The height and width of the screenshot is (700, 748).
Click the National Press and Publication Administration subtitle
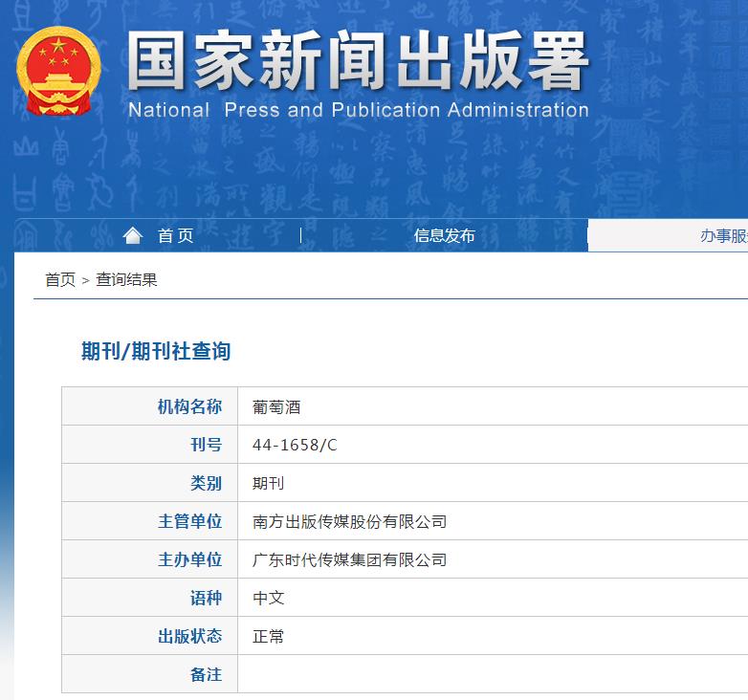coord(358,110)
